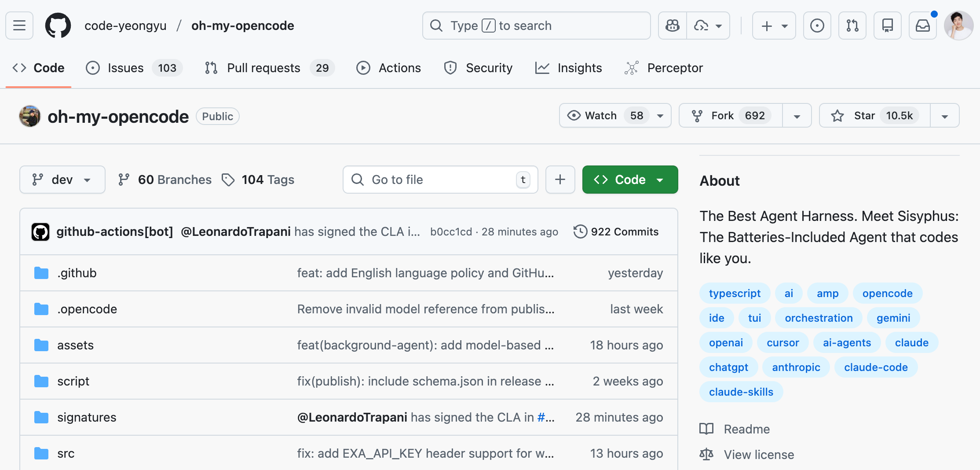Click the repository owner avatar

click(30, 116)
